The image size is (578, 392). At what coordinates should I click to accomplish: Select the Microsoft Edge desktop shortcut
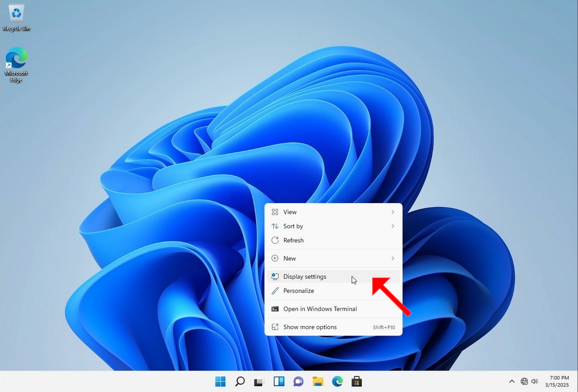tap(16, 64)
